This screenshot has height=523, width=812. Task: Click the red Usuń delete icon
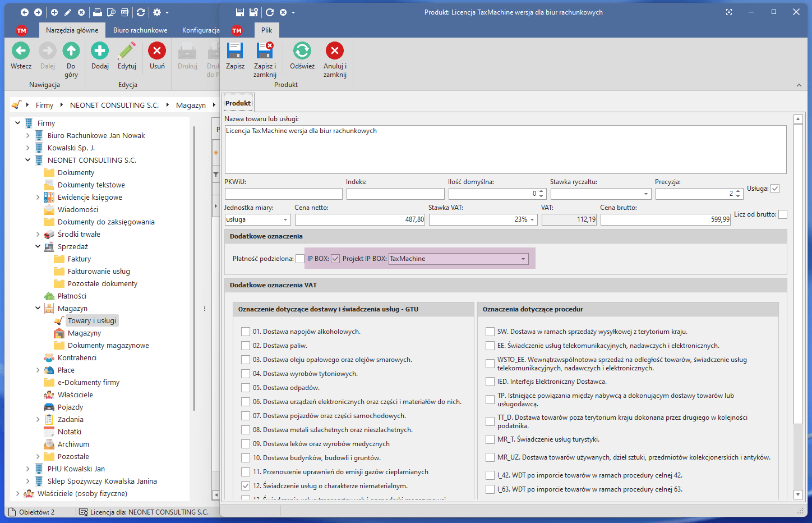[x=157, y=52]
